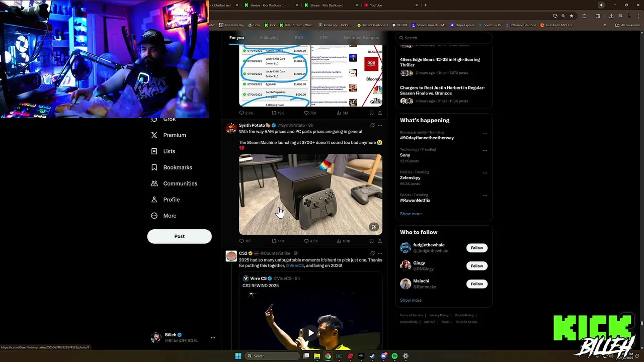Open CS2 account avatar

[x=231, y=256]
